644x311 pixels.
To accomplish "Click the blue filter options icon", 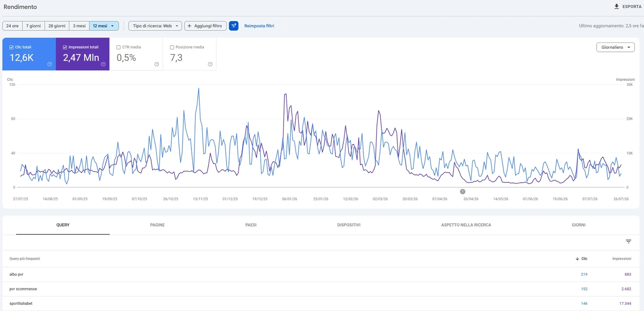I will [233, 26].
